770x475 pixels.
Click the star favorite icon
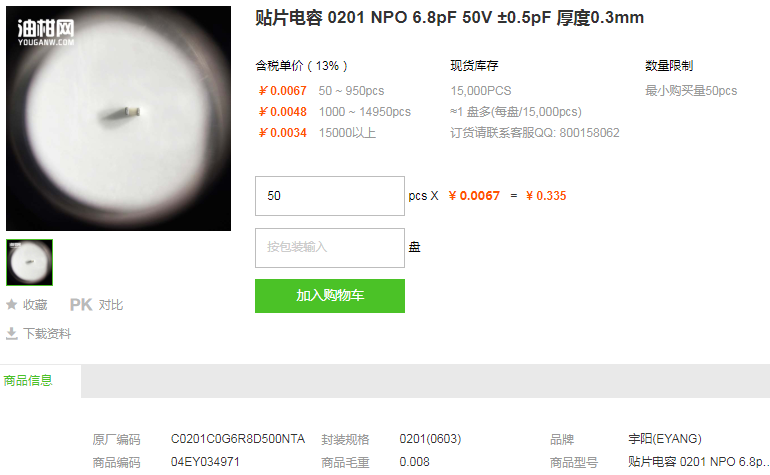click(12, 305)
